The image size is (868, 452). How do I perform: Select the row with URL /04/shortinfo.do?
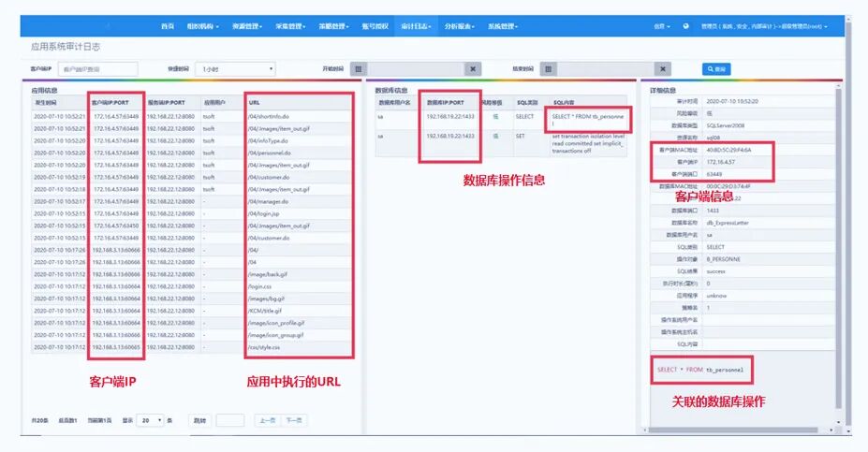[x=192, y=117]
